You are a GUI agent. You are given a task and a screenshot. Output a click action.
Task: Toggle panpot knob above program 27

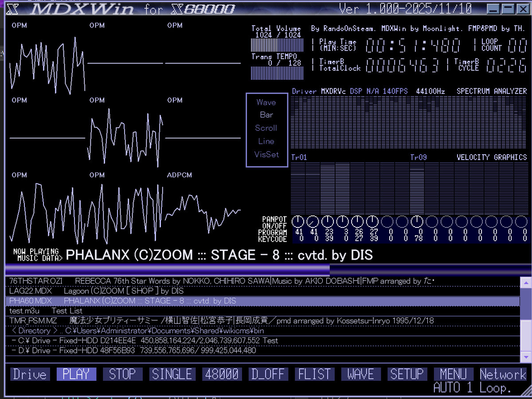pos(372,221)
